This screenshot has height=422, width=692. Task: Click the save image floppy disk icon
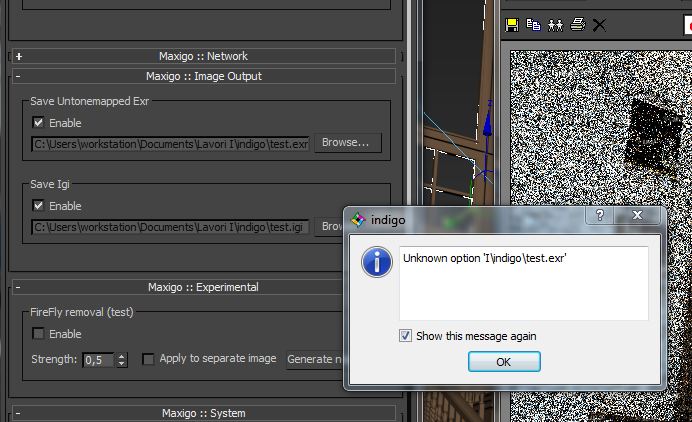point(512,24)
